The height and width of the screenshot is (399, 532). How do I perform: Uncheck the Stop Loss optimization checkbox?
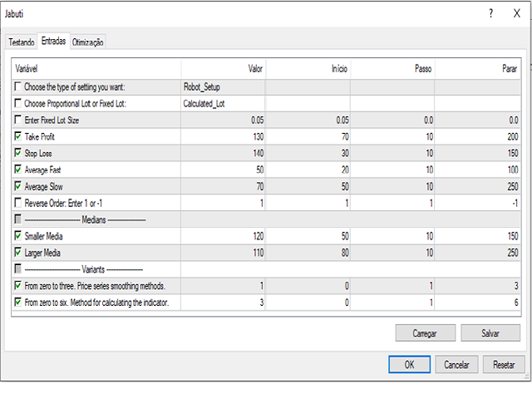pos(19,153)
